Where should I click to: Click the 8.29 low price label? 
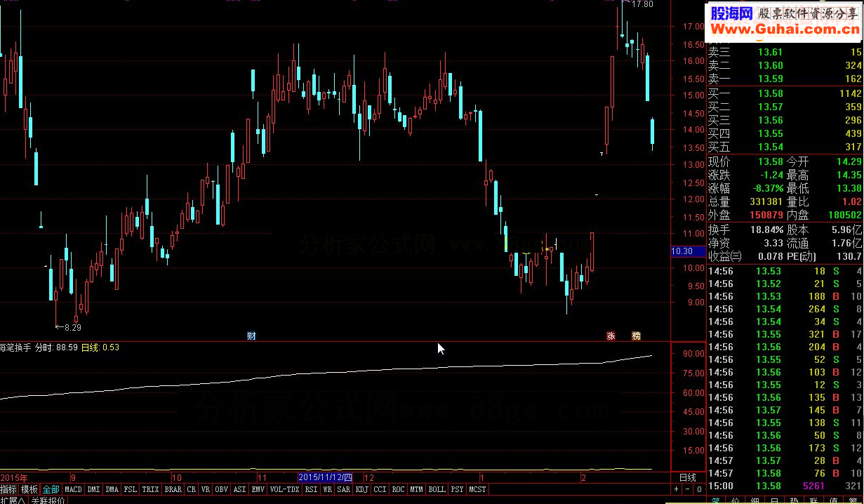[72, 327]
